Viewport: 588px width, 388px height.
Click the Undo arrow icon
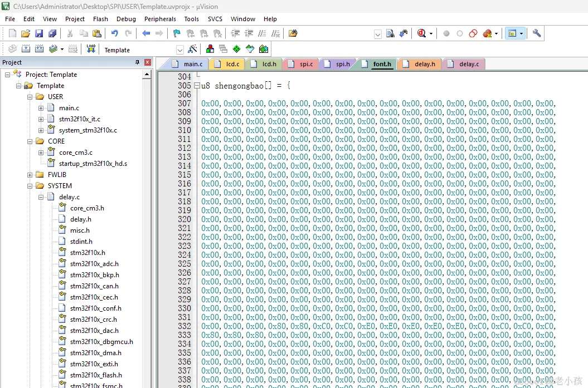pyautogui.click(x=114, y=33)
